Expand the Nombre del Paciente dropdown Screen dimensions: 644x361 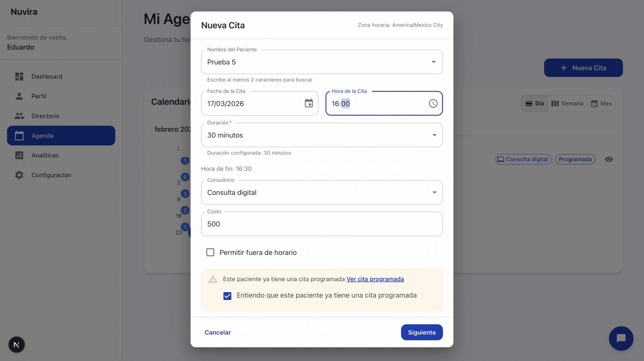click(433, 62)
